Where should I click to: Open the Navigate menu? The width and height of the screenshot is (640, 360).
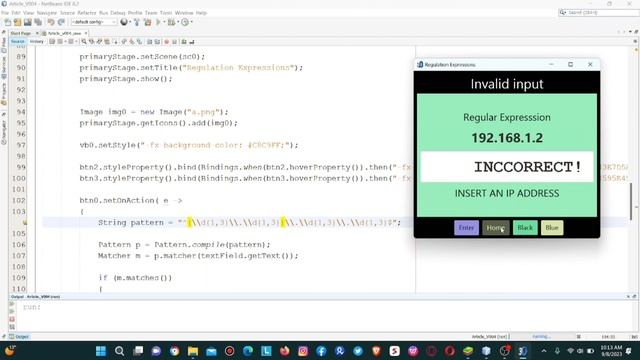[x=47, y=13]
